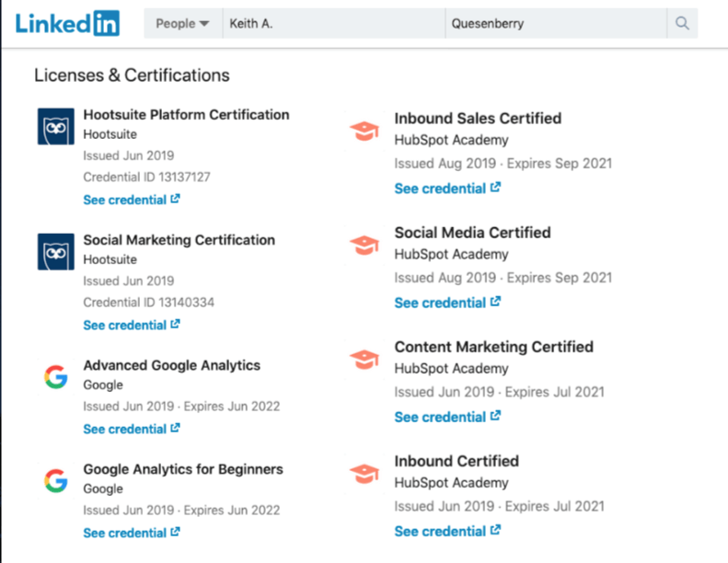The height and width of the screenshot is (563, 728).
Task: Open the People search filter dropdown
Action: 183,23
